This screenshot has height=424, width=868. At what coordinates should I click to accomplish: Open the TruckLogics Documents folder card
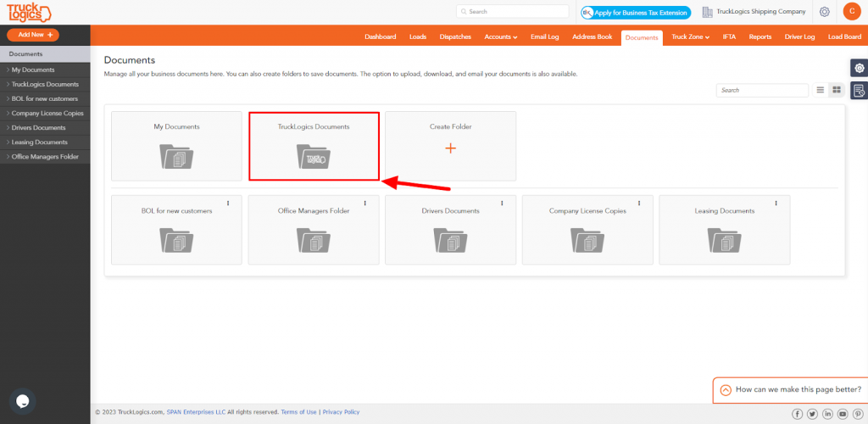[314, 146]
